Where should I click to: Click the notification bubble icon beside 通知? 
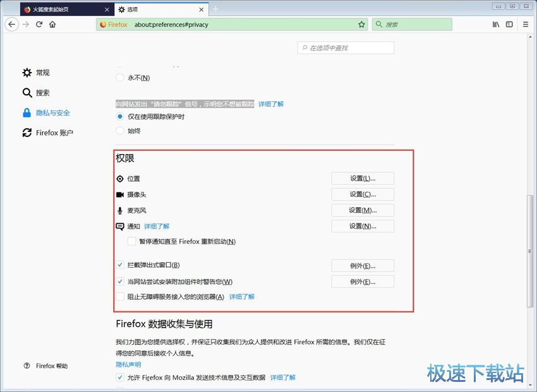point(120,227)
